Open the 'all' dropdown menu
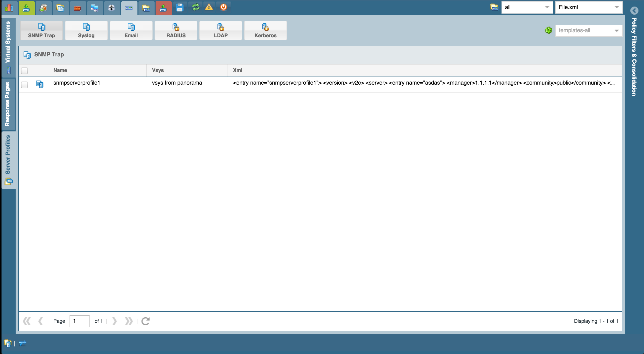 [547, 7]
